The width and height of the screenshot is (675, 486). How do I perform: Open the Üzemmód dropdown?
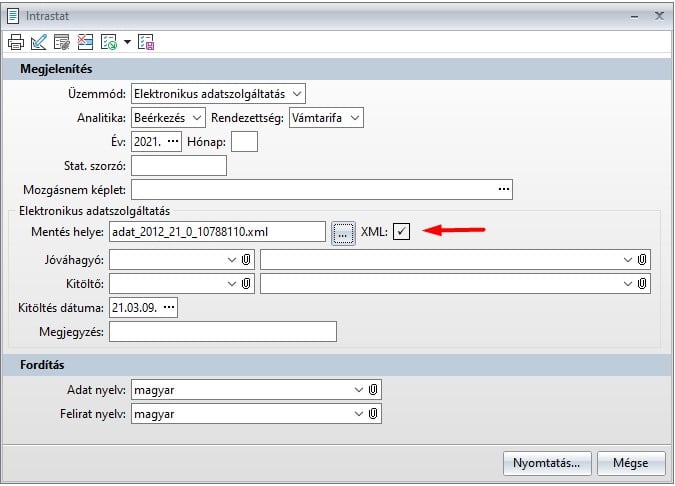point(297,94)
